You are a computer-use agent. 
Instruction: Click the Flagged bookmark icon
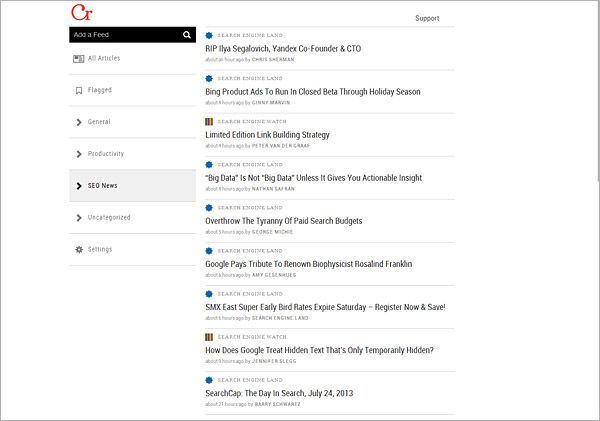click(x=78, y=91)
